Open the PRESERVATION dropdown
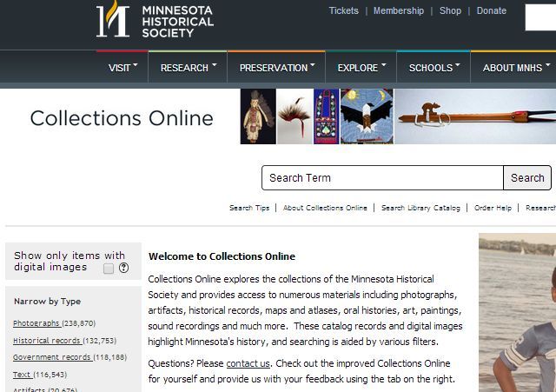The width and height of the screenshot is (556, 392). pos(276,68)
